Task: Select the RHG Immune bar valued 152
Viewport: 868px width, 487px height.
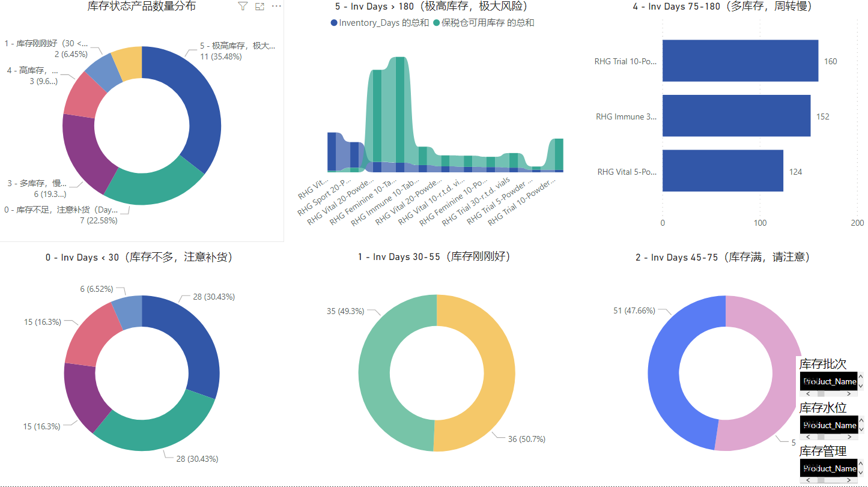Action: pos(736,116)
